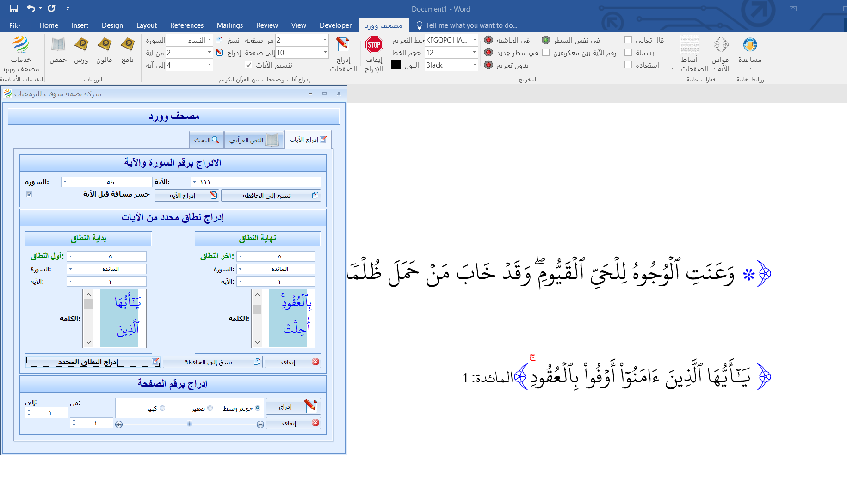The height and width of the screenshot is (504, 847).
Task: Open the Mailings ribbon tab
Action: (229, 25)
